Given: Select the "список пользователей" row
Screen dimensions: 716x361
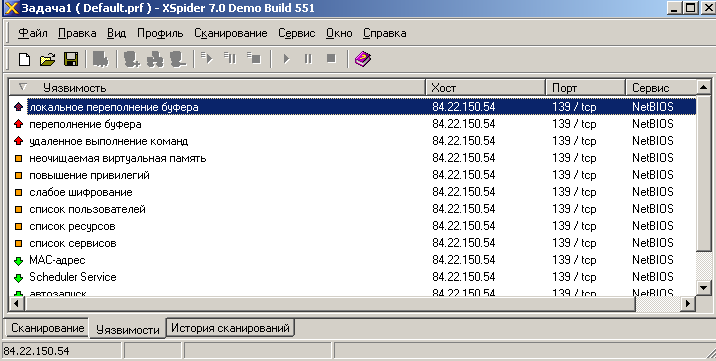Looking at the screenshot, I should click(353, 209).
